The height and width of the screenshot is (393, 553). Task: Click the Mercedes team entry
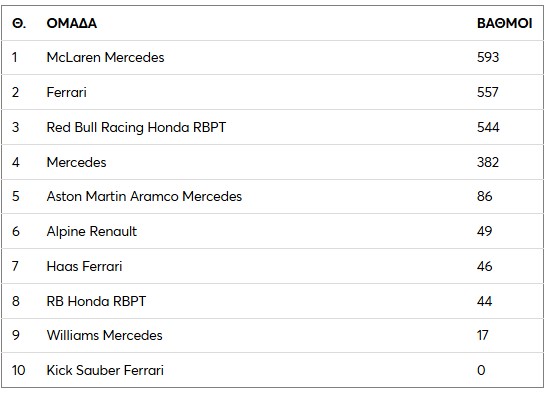click(x=77, y=162)
